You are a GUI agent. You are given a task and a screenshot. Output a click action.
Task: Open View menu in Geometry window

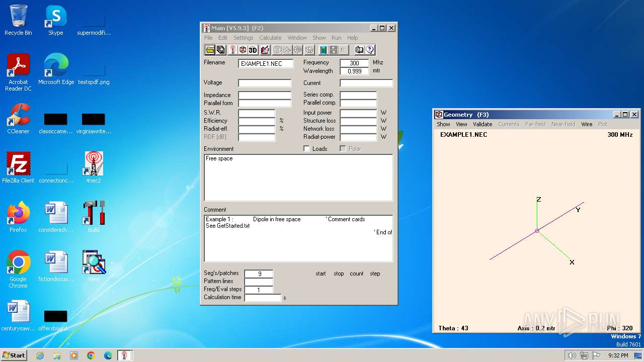pos(461,124)
